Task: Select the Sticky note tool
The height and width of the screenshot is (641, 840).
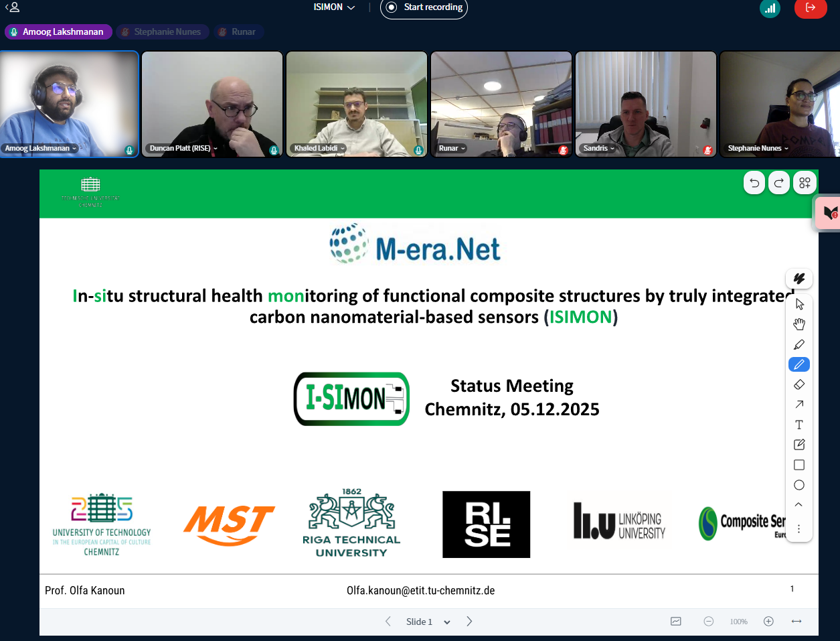Action: (x=799, y=445)
